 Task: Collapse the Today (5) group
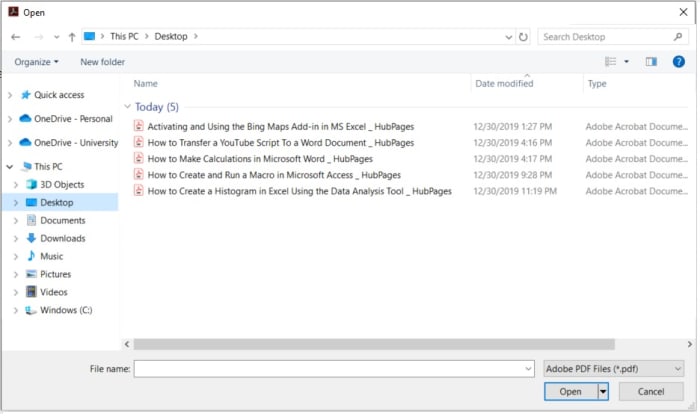point(127,107)
